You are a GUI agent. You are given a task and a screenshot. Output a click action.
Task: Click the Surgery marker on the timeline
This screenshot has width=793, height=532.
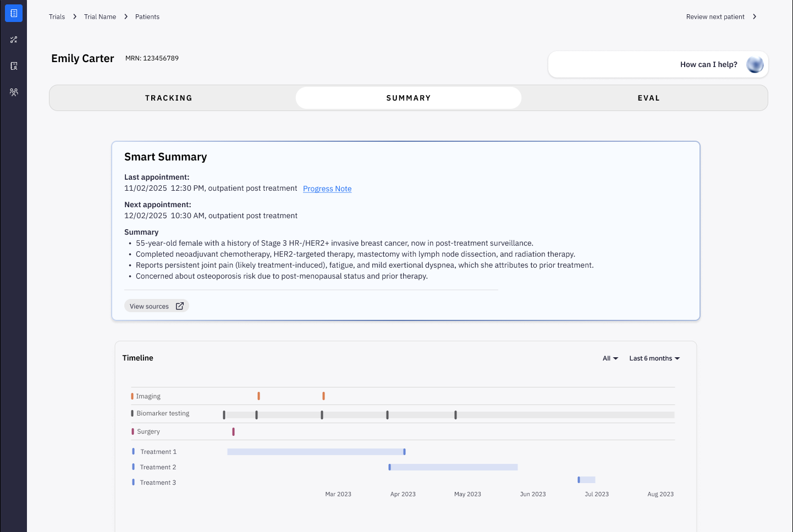click(233, 431)
